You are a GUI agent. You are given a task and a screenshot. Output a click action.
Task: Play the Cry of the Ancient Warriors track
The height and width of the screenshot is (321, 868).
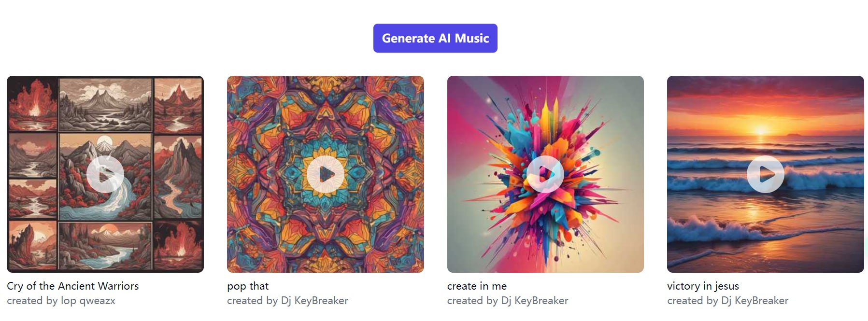pyautogui.click(x=105, y=174)
